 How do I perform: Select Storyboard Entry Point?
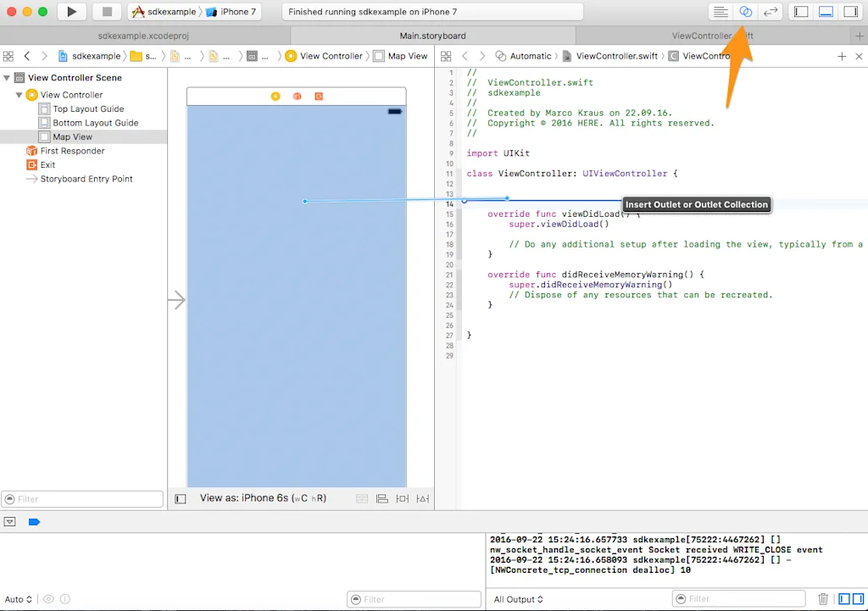click(x=79, y=179)
